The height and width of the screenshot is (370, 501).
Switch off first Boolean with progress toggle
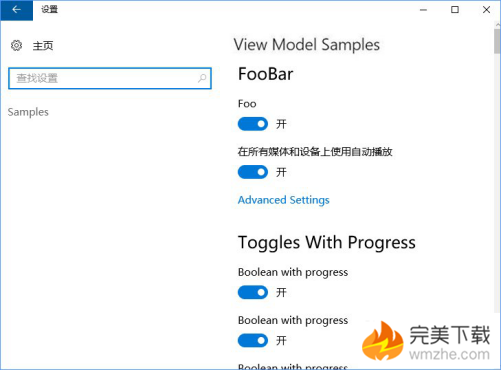253,292
